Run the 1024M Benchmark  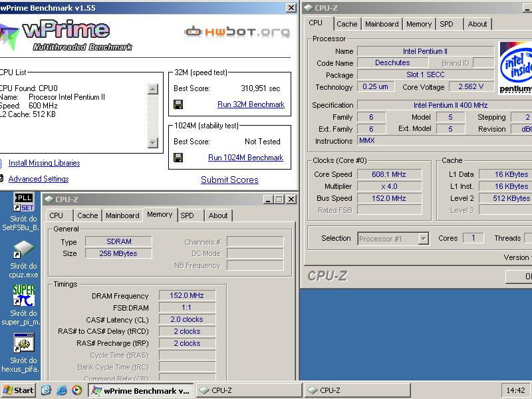(x=245, y=158)
